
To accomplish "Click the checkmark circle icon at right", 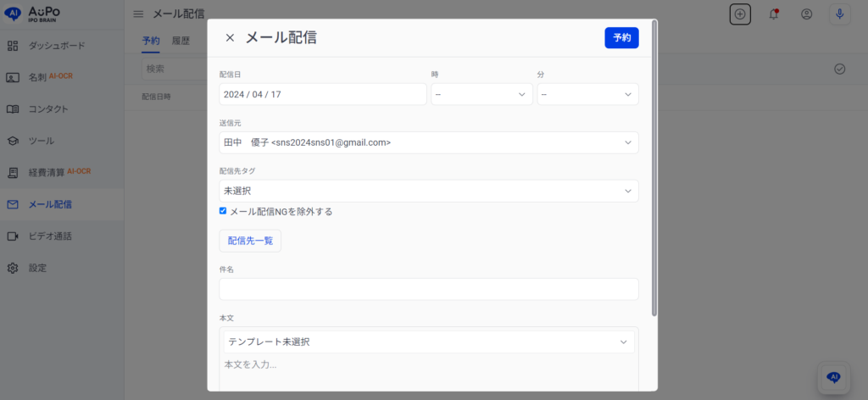I will 839,69.
